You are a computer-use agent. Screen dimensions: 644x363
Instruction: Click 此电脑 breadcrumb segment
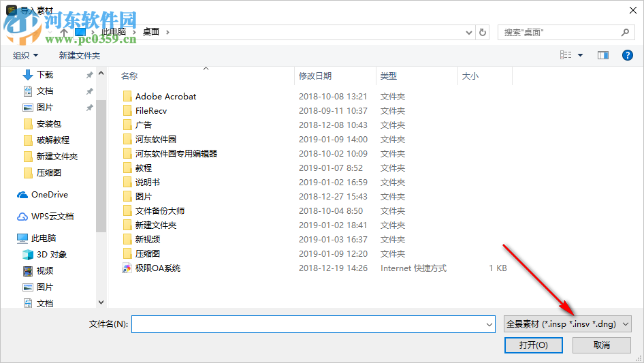pyautogui.click(x=114, y=31)
